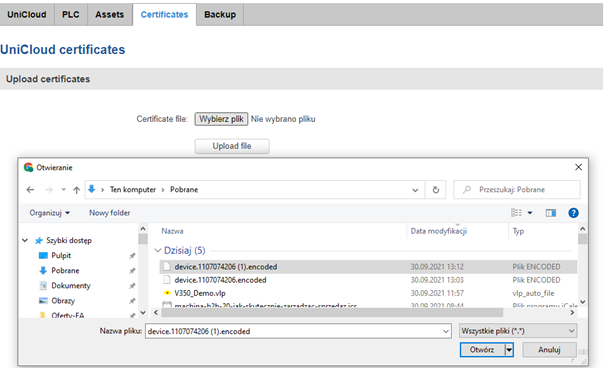The width and height of the screenshot is (605, 368).
Task: Open the Wszystkie pliki (*.*) file type dropdown
Action: 518,331
